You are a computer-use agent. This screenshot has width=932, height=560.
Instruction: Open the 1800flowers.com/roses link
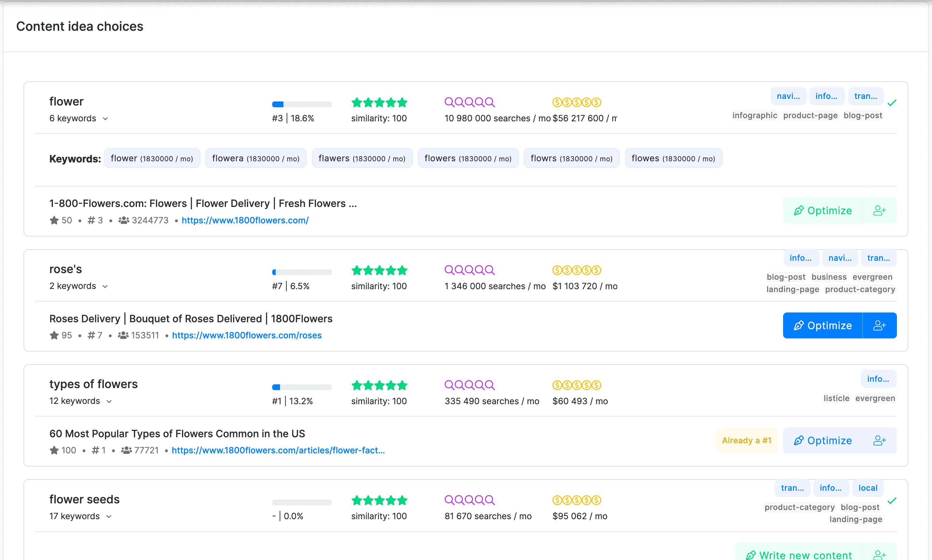pyautogui.click(x=247, y=335)
